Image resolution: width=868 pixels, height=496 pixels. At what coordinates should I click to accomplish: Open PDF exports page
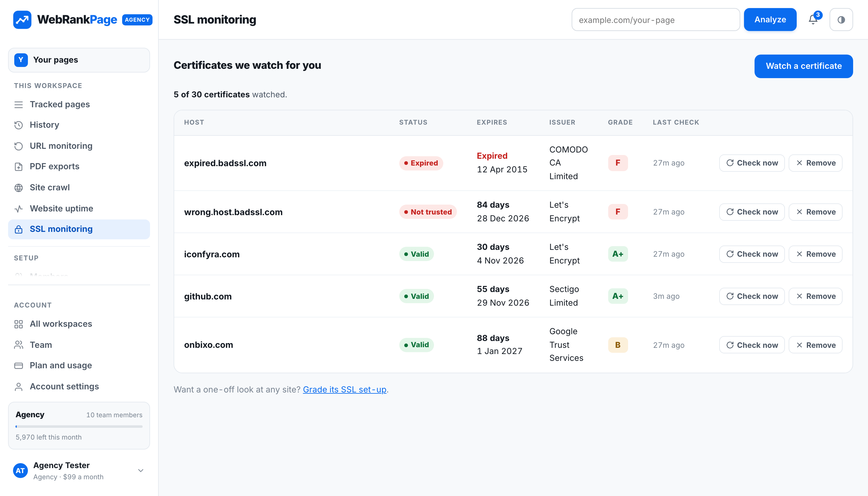(79, 166)
